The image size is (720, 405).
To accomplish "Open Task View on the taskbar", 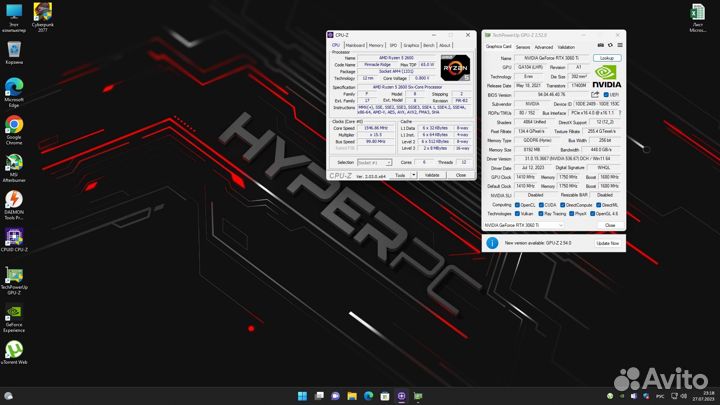I will pyautogui.click(x=319, y=396).
